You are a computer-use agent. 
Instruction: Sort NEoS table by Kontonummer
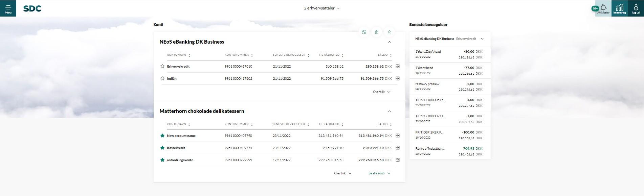(x=239, y=55)
